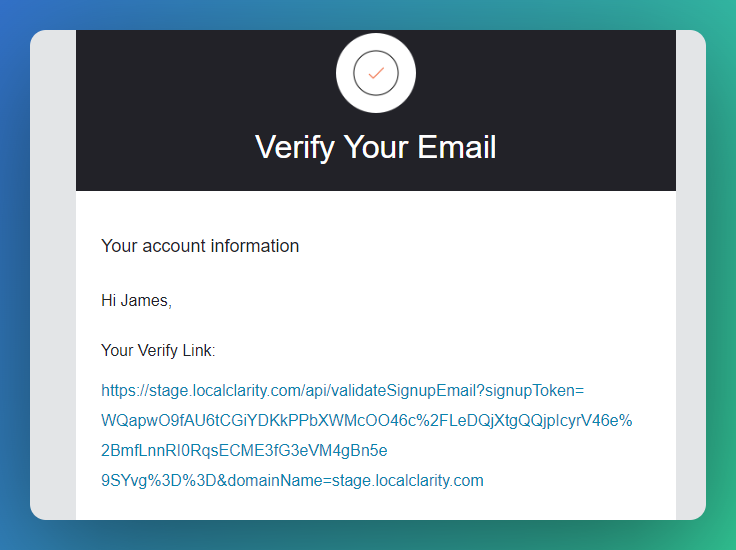Select the Verify Your Email heading

point(376,147)
